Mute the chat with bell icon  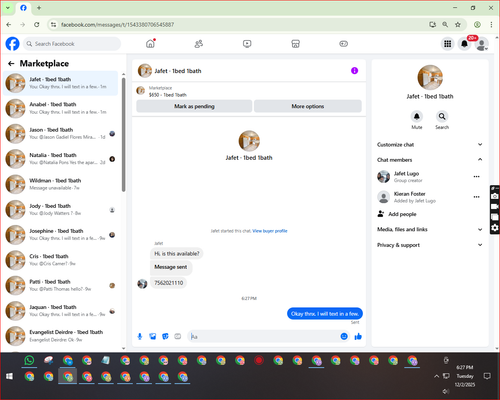click(x=417, y=116)
